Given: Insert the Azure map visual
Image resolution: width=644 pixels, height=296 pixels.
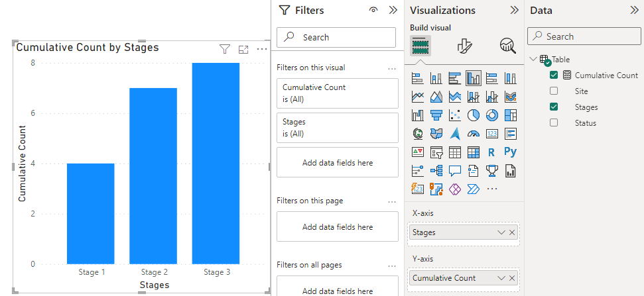Looking at the screenshot, I should (455, 134).
